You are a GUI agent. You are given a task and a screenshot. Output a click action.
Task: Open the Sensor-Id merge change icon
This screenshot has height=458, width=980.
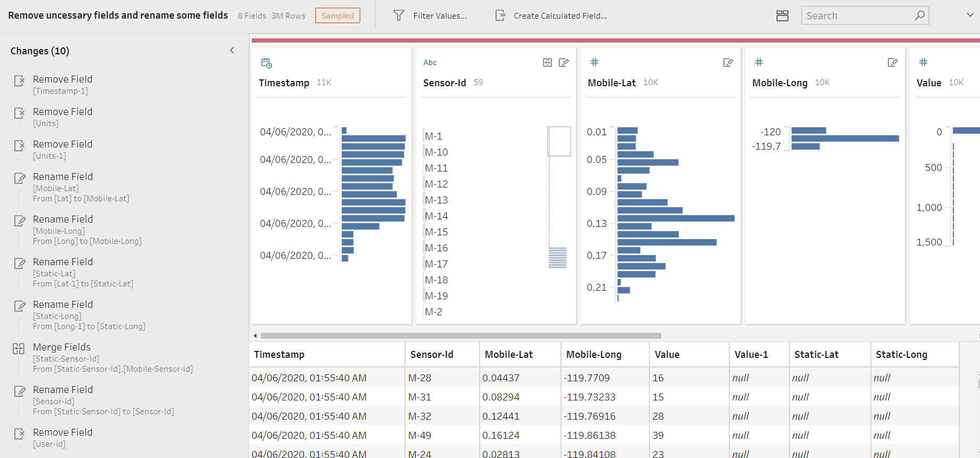click(547, 63)
